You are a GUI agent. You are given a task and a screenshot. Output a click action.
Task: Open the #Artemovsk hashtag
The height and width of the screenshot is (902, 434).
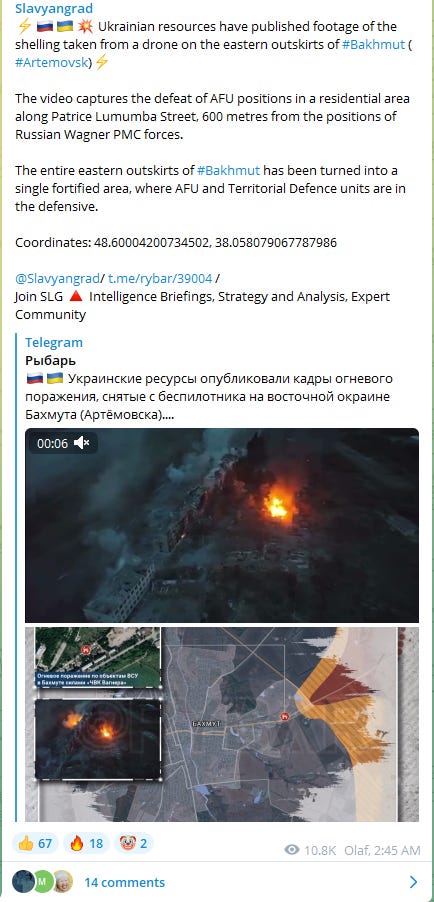[x=53, y=63]
